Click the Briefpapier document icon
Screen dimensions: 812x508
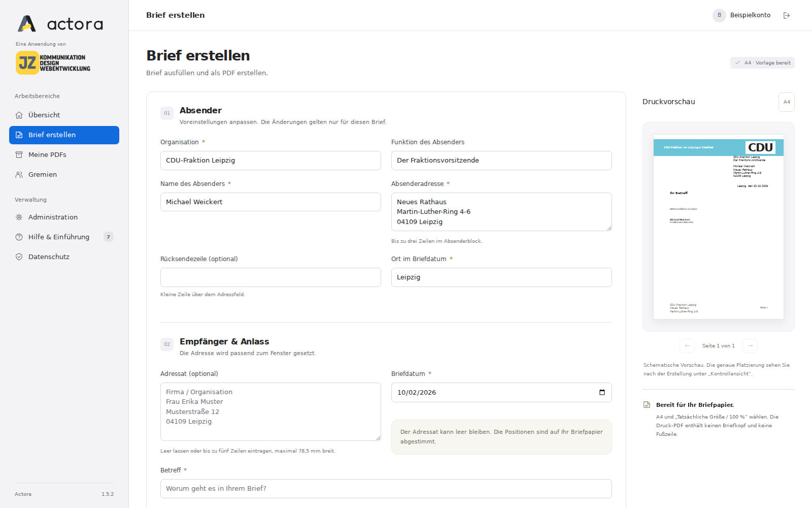tap(647, 405)
